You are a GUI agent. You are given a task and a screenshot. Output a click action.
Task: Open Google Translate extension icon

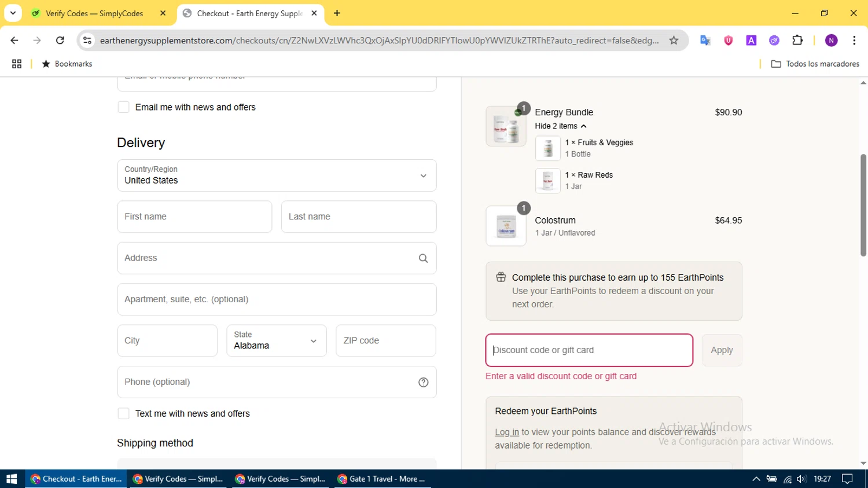705,41
